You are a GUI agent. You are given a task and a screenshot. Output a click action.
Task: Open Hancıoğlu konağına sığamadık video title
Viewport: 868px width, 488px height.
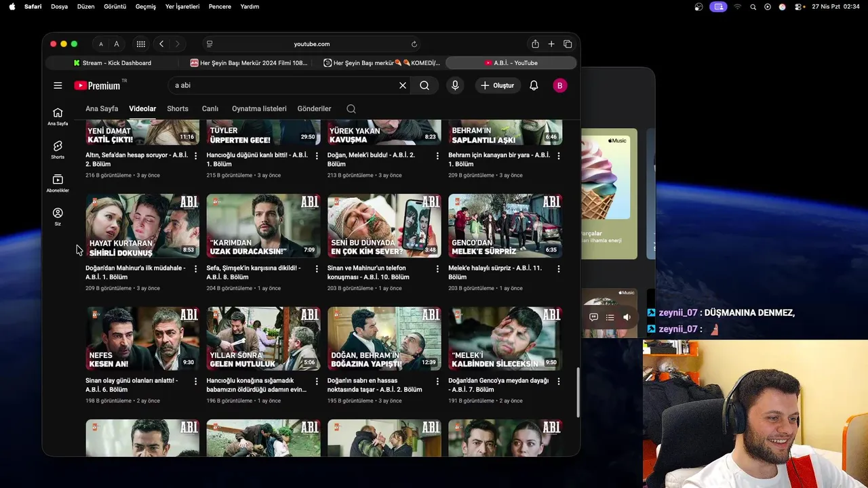(257, 385)
